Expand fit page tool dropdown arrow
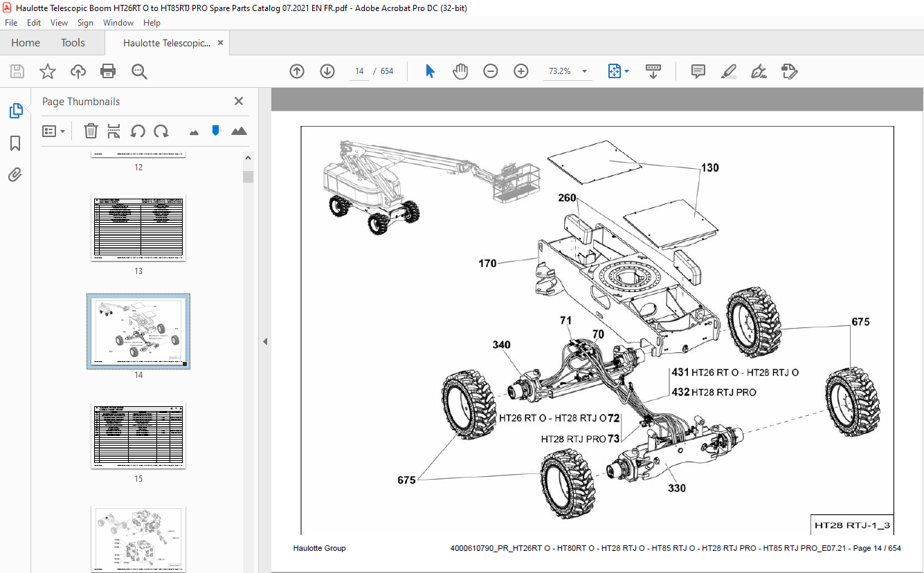The image size is (924, 573). (627, 71)
